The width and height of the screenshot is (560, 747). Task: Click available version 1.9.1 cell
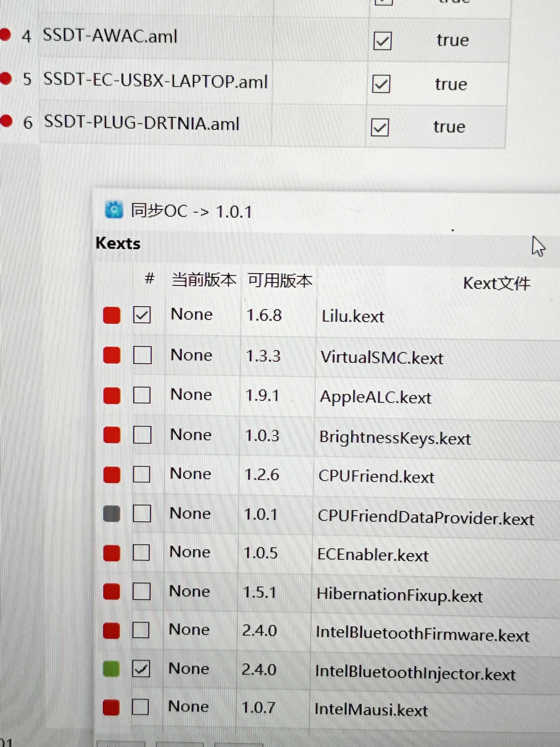263,395
